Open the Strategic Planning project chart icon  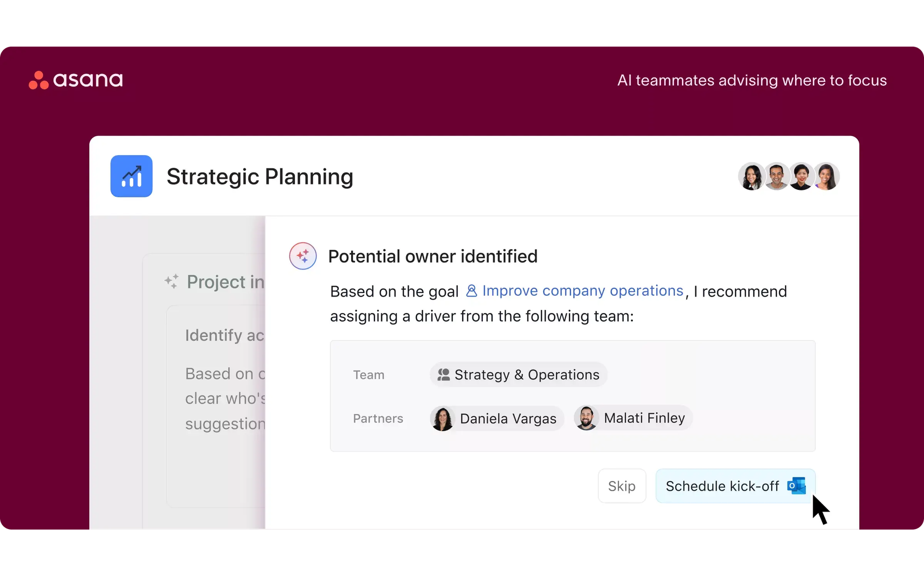tap(131, 176)
